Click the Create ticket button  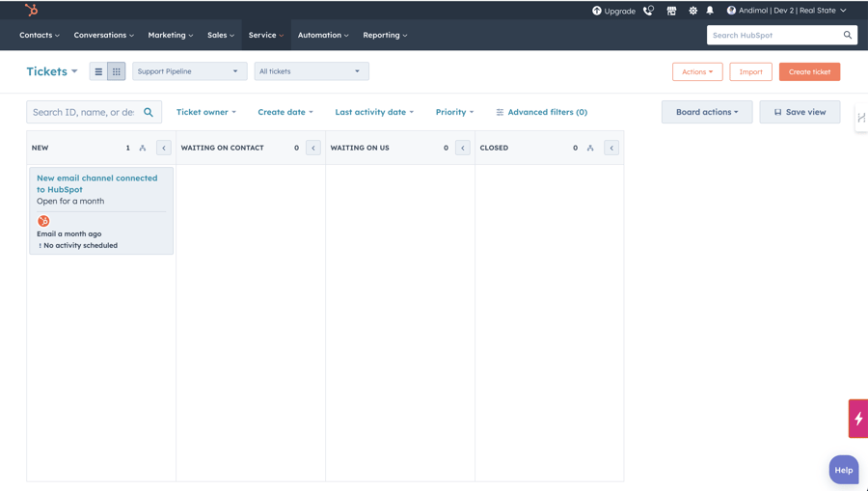point(809,71)
